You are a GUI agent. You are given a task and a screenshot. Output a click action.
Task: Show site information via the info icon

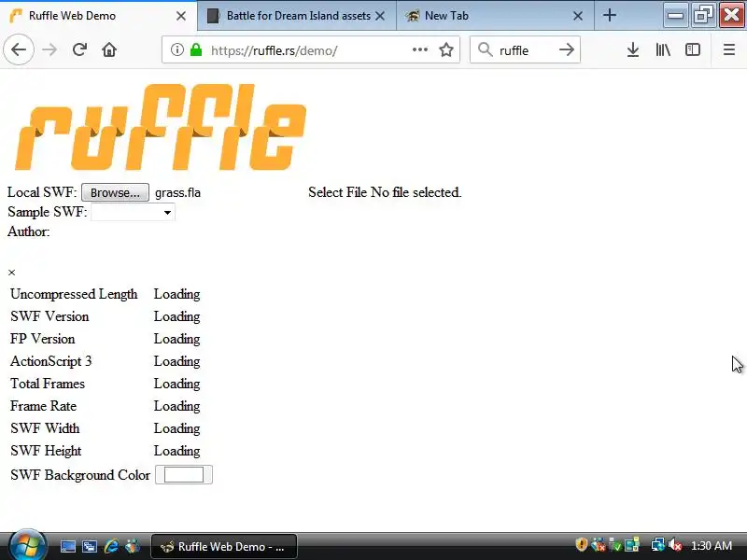tap(176, 49)
